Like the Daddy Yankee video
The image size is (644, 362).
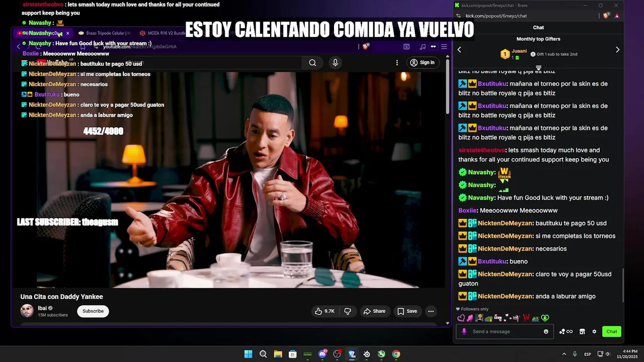[x=325, y=311]
